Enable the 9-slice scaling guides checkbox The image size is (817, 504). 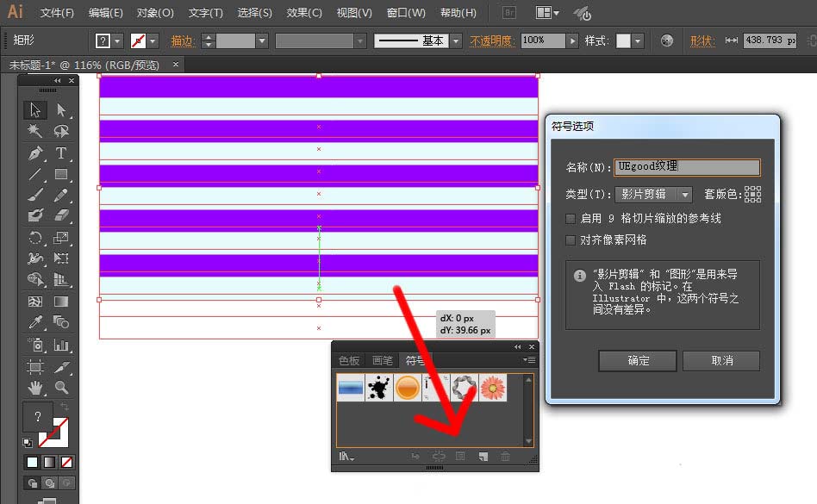click(571, 218)
